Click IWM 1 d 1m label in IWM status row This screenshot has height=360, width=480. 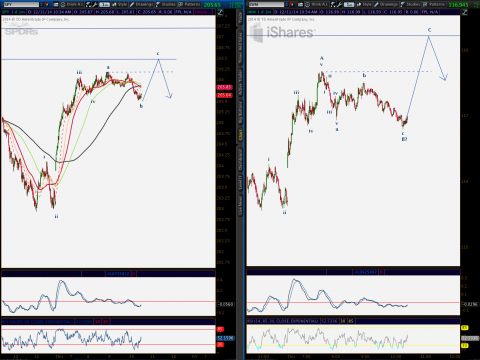pos(259,12)
